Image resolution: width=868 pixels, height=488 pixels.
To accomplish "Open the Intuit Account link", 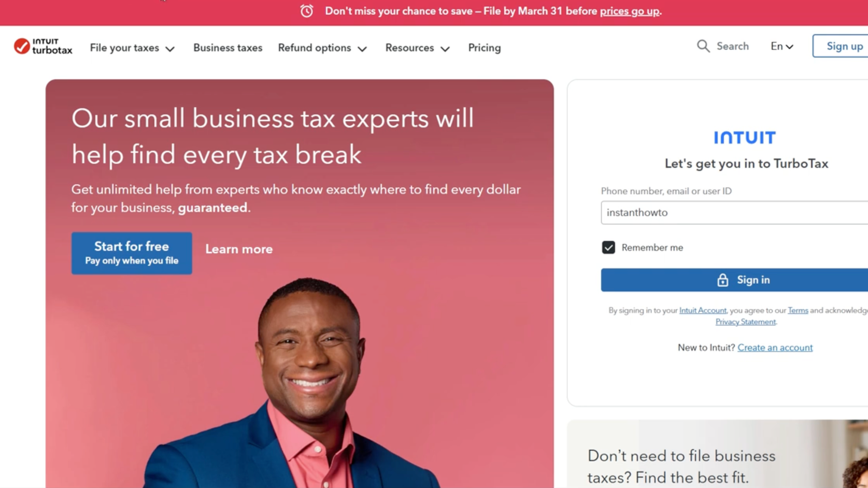I will click(703, 310).
